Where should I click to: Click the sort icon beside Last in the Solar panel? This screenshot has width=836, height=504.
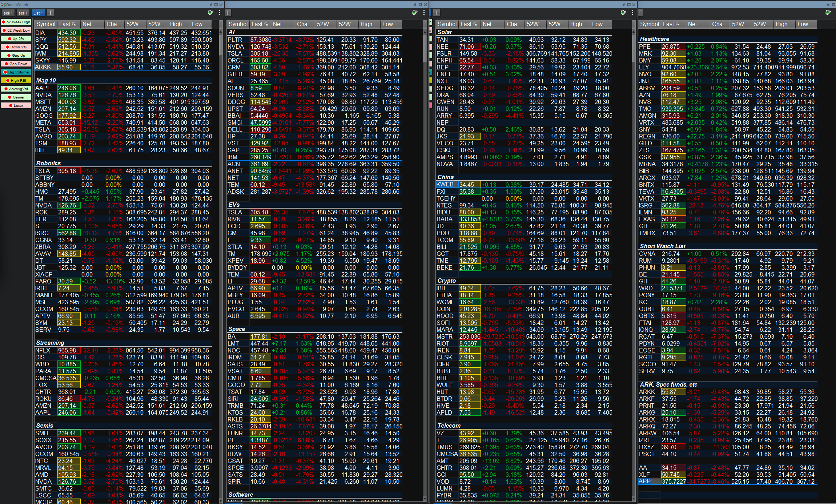475,24
